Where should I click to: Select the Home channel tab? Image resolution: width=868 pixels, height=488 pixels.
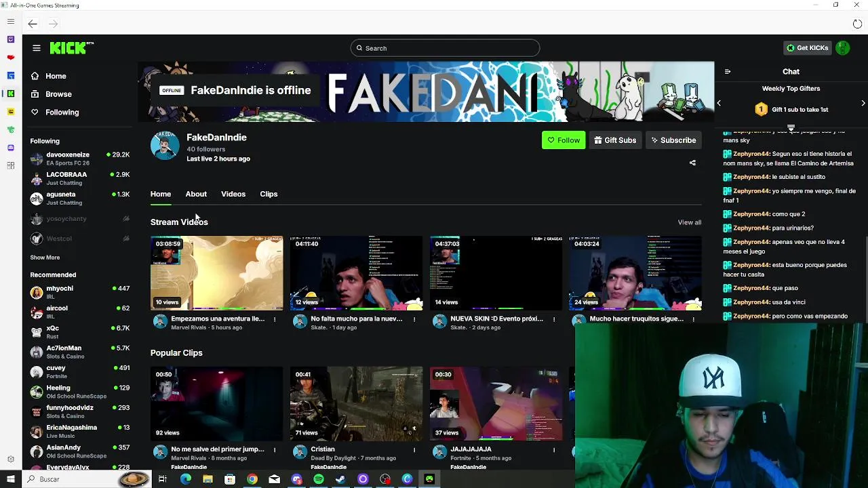click(x=161, y=194)
